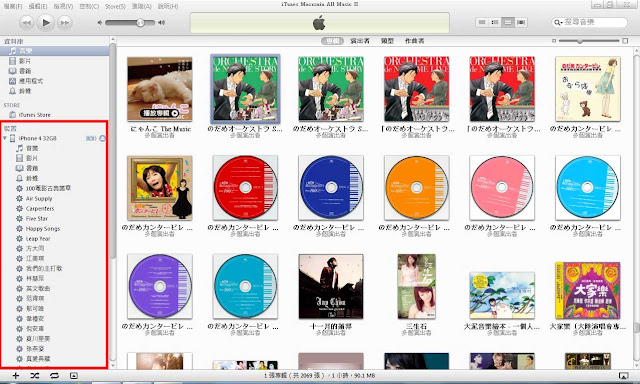The height and width of the screenshot is (384, 640).
Task: Select the にゃんこ The Music cat album
Action: (160, 89)
